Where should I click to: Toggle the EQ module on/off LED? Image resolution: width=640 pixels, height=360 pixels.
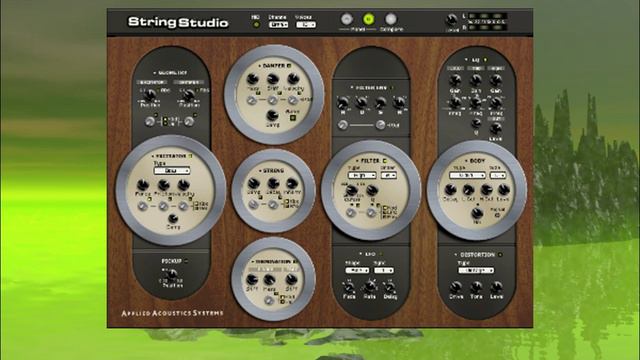coord(485,60)
